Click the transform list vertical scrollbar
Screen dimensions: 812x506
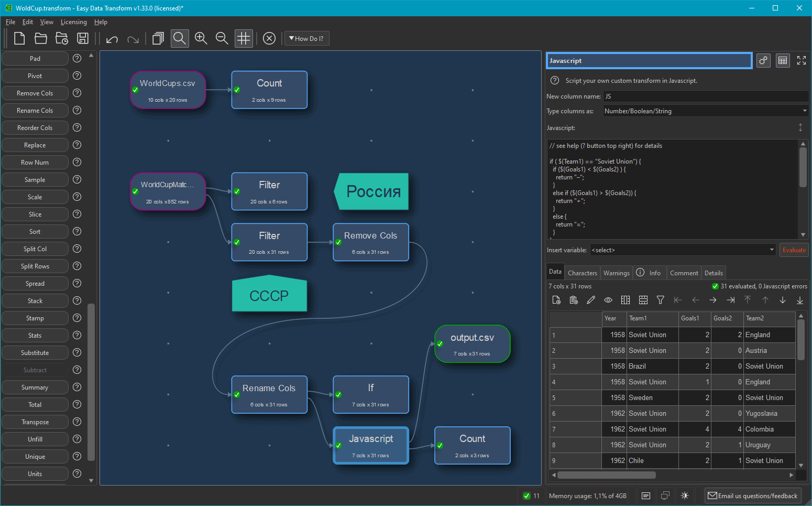[x=91, y=382]
